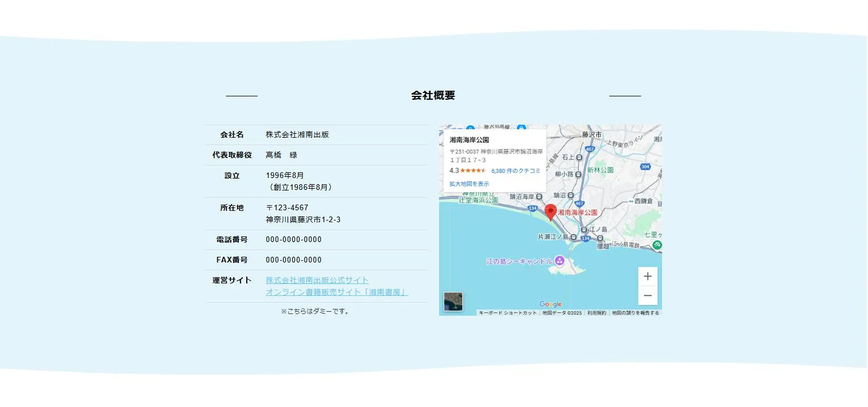
Task: Zoom in with the map plus button
Action: click(647, 277)
